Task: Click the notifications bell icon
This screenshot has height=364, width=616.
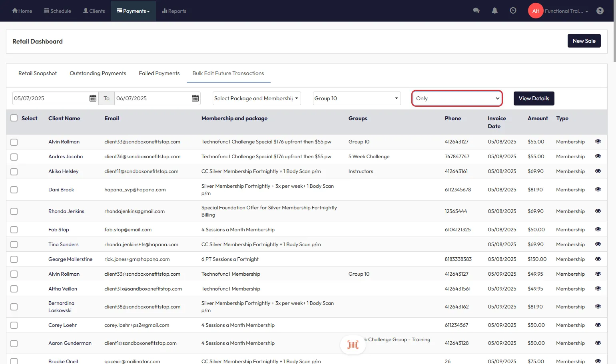Action: tap(494, 11)
